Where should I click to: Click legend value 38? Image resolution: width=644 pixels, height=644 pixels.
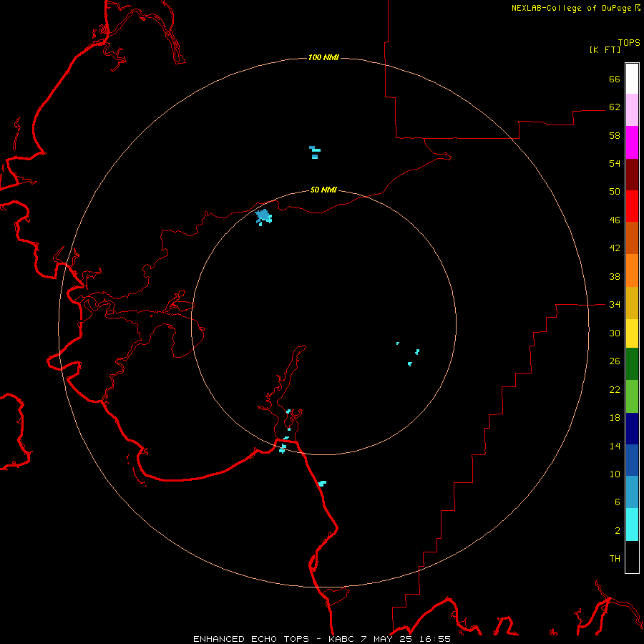click(x=615, y=276)
